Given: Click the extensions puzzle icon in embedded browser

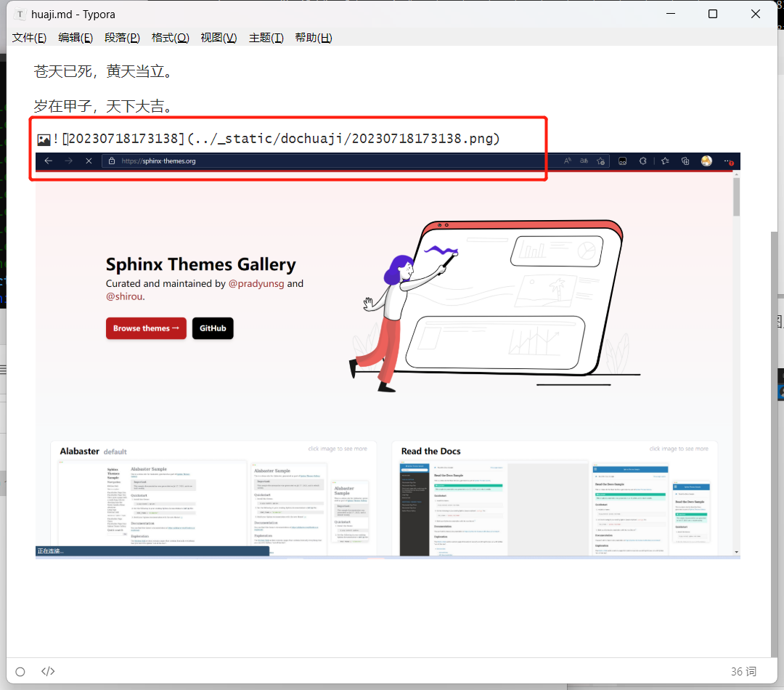Looking at the screenshot, I should point(642,161).
